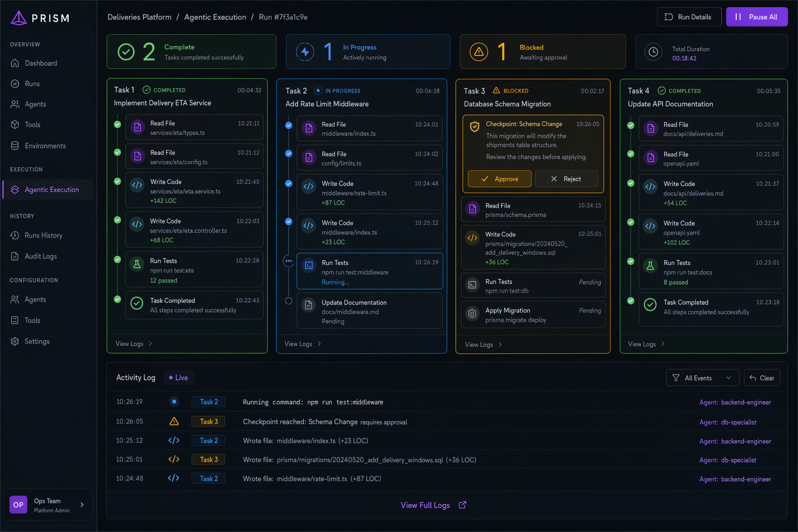Click code icon for docs/api/deliveries.md write
798x532 pixels.
click(650, 187)
